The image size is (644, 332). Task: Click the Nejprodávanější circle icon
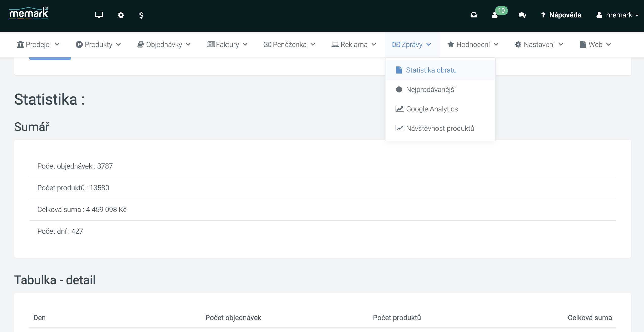coord(399,89)
